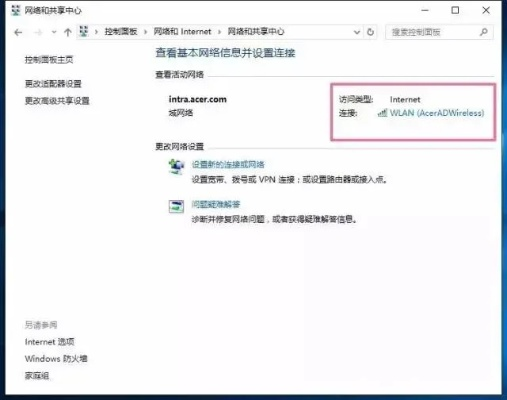
Task: Select 控制面板 in the breadcrumb path
Action: 121,32
